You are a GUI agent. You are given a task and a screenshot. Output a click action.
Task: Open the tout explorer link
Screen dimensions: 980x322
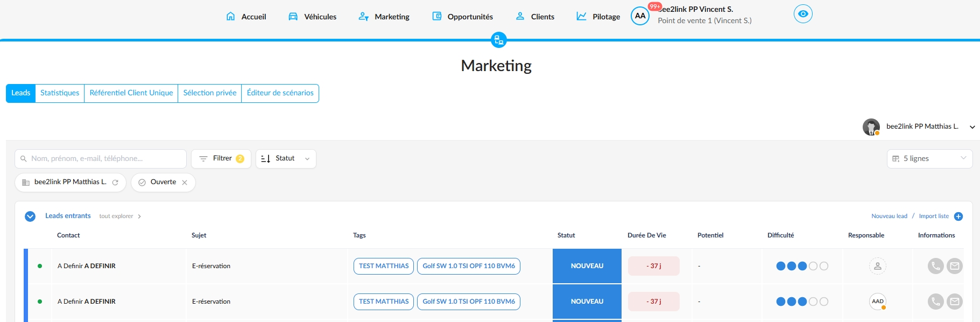click(120, 216)
